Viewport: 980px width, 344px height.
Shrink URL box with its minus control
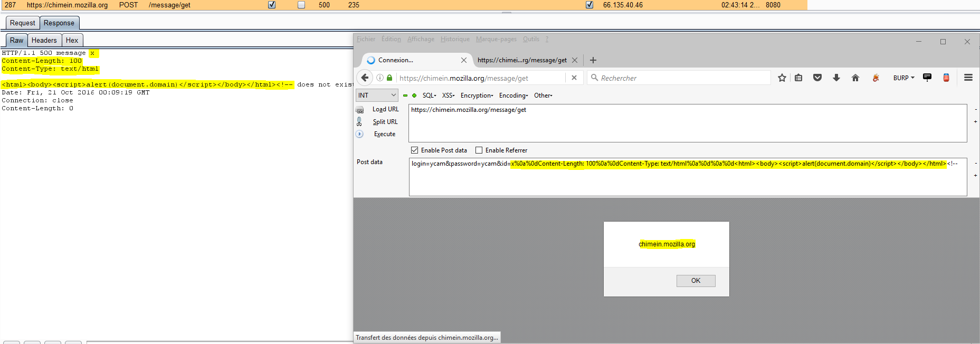976,110
